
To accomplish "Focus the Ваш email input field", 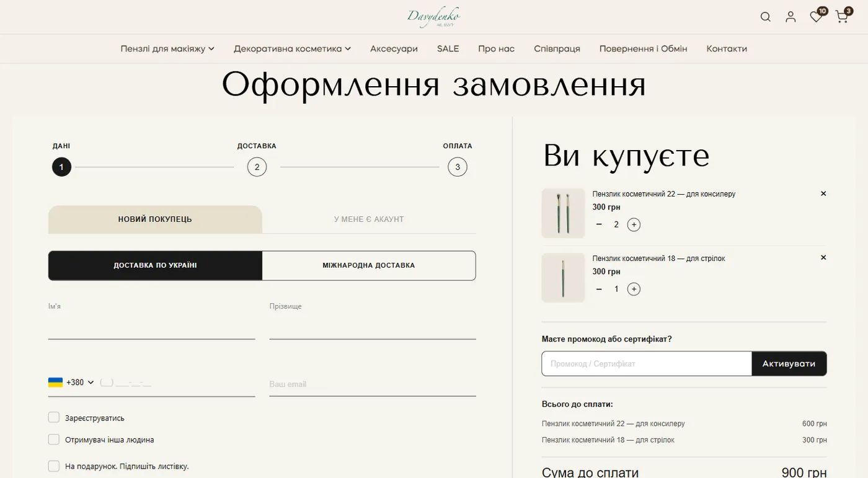I will (373, 384).
